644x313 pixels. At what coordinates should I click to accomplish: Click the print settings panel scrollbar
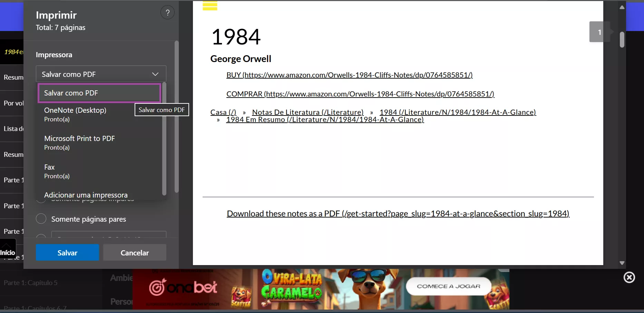tap(177, 117)
